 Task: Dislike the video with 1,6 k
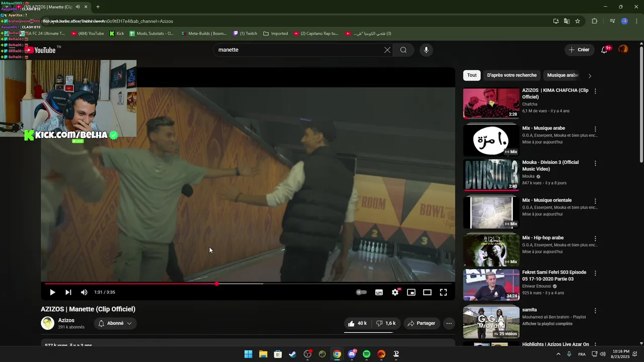click(x=386, y=323)
